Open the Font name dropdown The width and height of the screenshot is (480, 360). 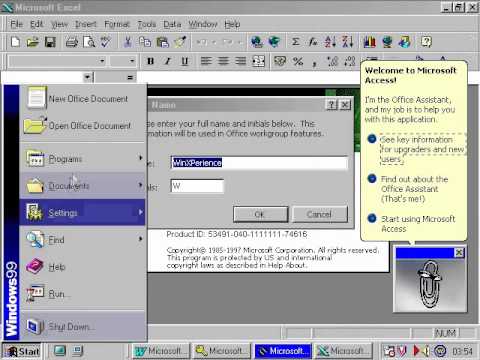click(x=102, y=61)
